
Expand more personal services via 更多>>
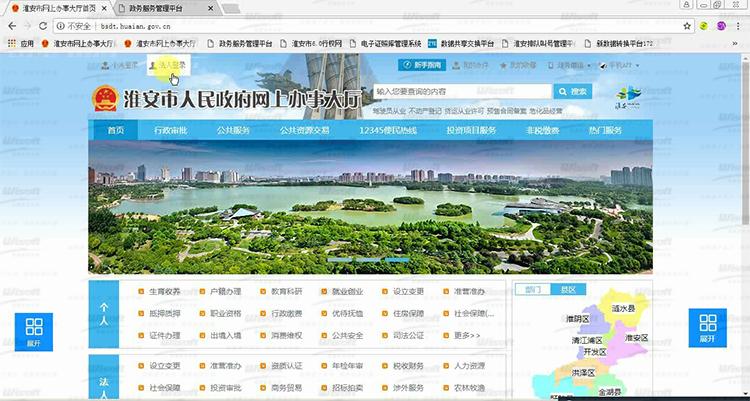(x=467, y=335)
